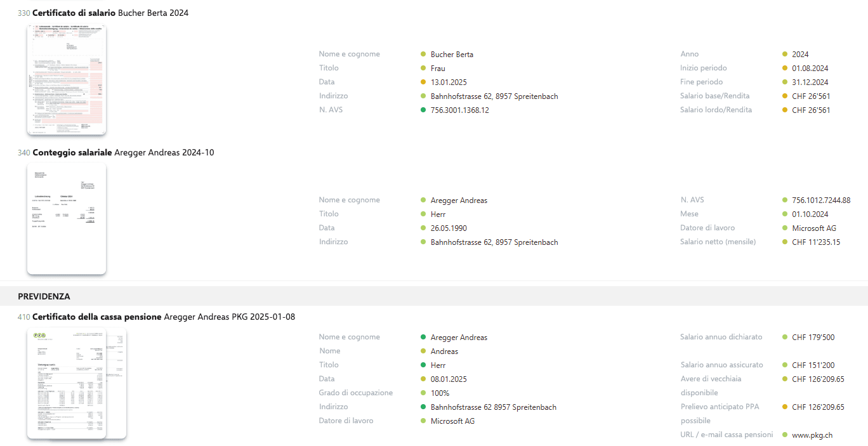868x446 pixels.
Task: Select the Avere di vecchiaia value CHF 126'209.65
Action: pyautogui.click(x=819, y=379)
